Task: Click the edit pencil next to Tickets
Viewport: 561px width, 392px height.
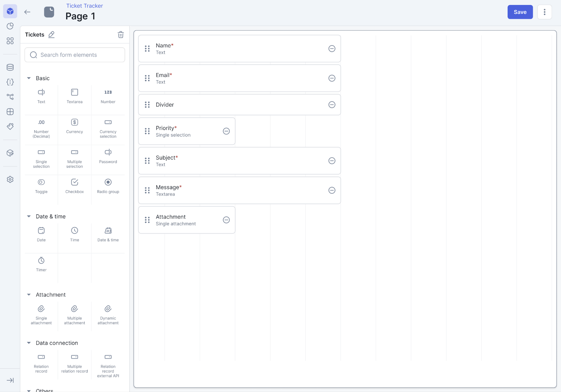Action: tap(52, 34)
